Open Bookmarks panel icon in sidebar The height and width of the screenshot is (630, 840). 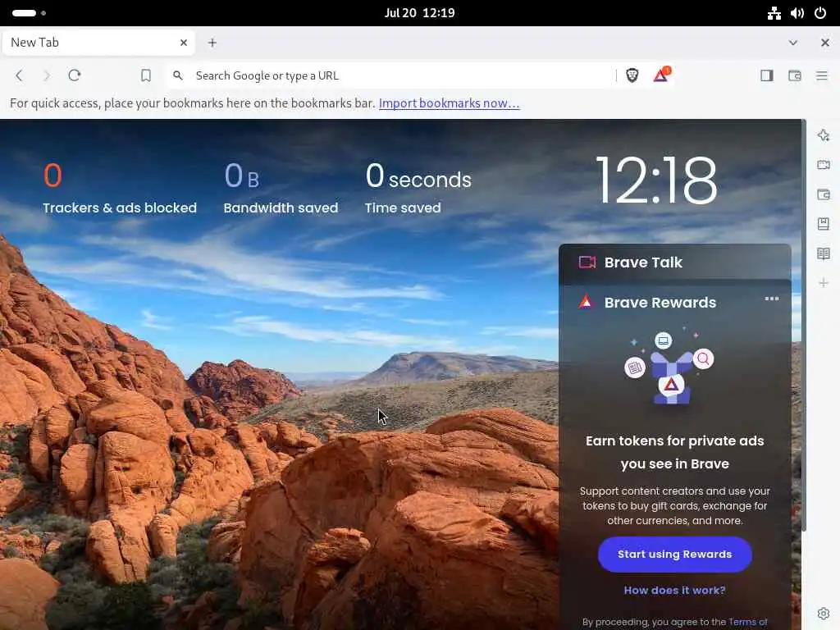click(x=824, y=223)
